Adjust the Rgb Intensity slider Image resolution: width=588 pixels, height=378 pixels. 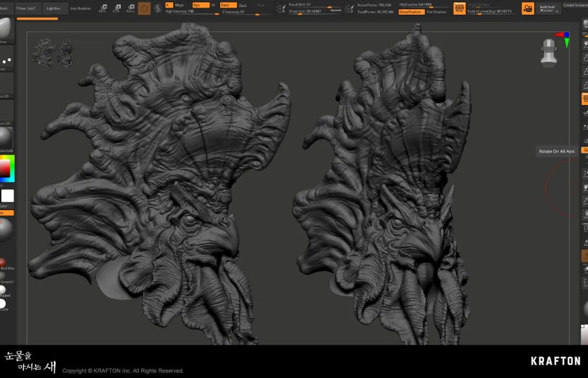point(192,12)
